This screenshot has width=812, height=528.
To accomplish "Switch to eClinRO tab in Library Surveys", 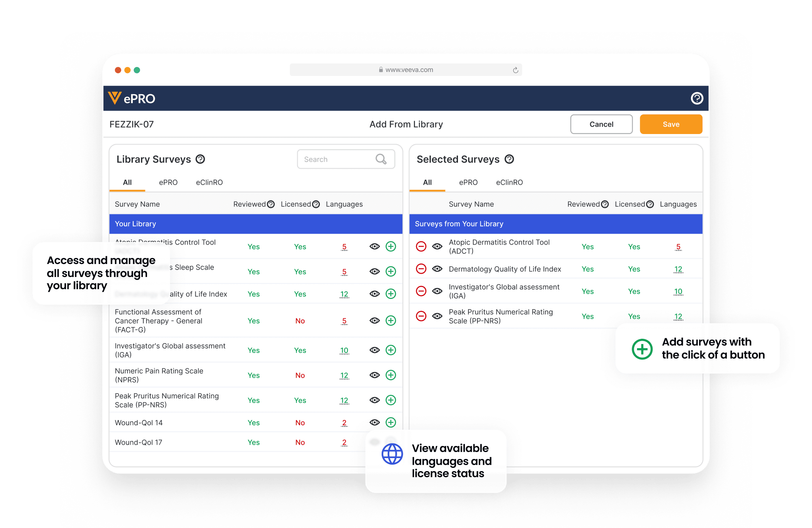I will coord(209,182).
